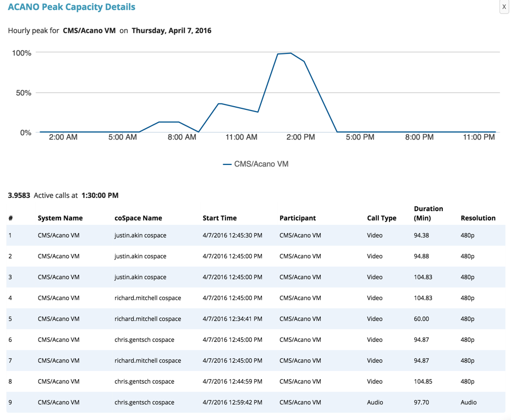This screenshot has width=511, height=420.
Task: Click duration value 104.85
Action: coord(423,382)
